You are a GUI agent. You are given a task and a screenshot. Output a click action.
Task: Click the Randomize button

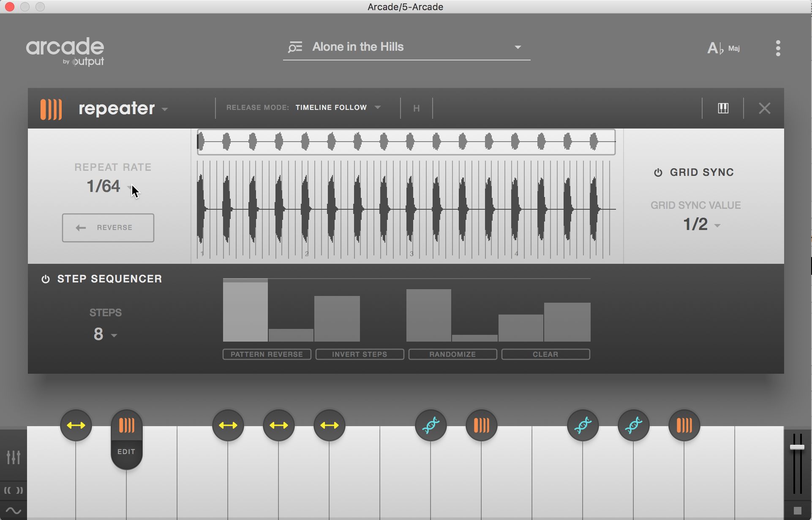pyautogui.click(x=452, y=354)
